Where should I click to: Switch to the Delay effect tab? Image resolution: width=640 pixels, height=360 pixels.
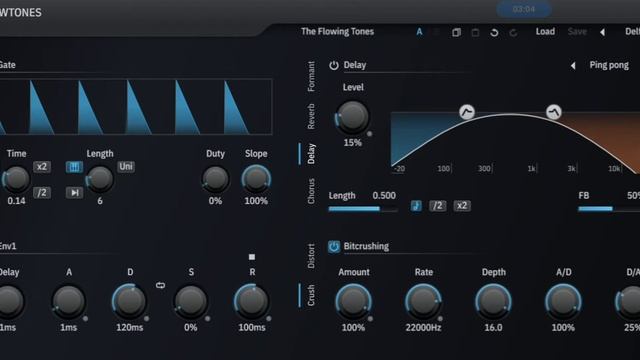tap(311, 153)
